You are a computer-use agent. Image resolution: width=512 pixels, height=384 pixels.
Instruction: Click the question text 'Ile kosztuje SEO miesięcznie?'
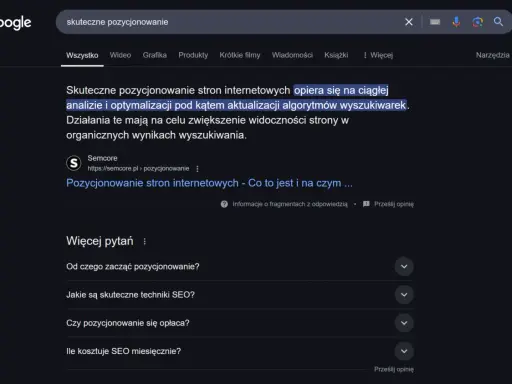click(124, 351)
